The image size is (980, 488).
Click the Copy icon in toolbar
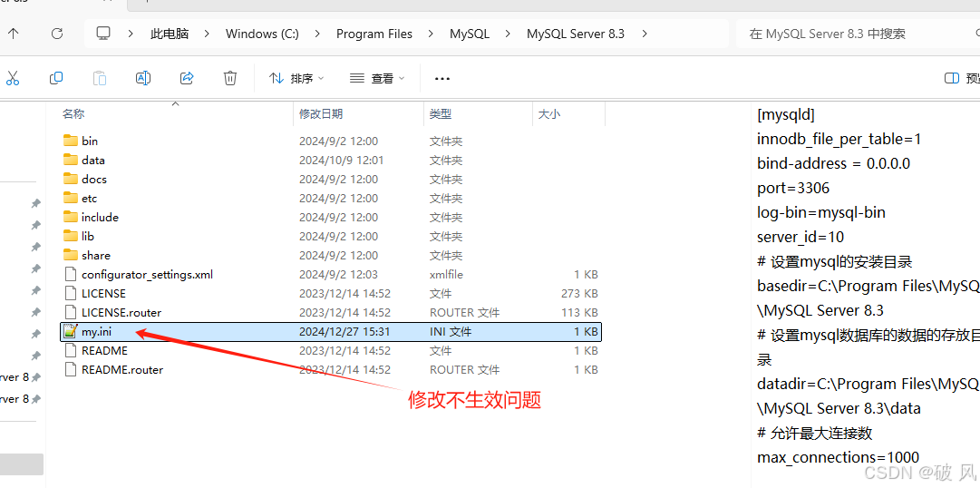click(x=56, y=78)
